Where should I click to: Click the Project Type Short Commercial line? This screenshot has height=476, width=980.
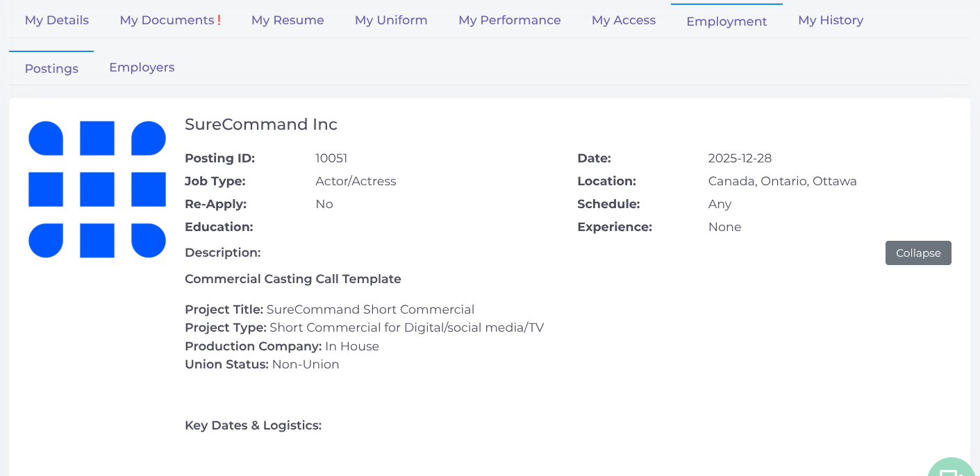pyautogui.click(x=365, y=328)
